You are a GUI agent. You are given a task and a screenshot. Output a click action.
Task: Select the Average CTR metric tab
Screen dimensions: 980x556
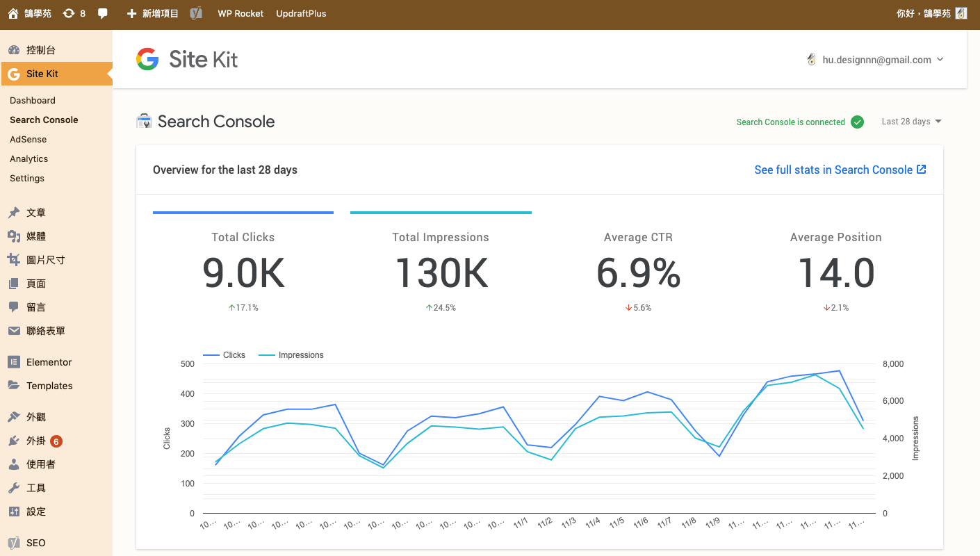(x=639, y=263)
